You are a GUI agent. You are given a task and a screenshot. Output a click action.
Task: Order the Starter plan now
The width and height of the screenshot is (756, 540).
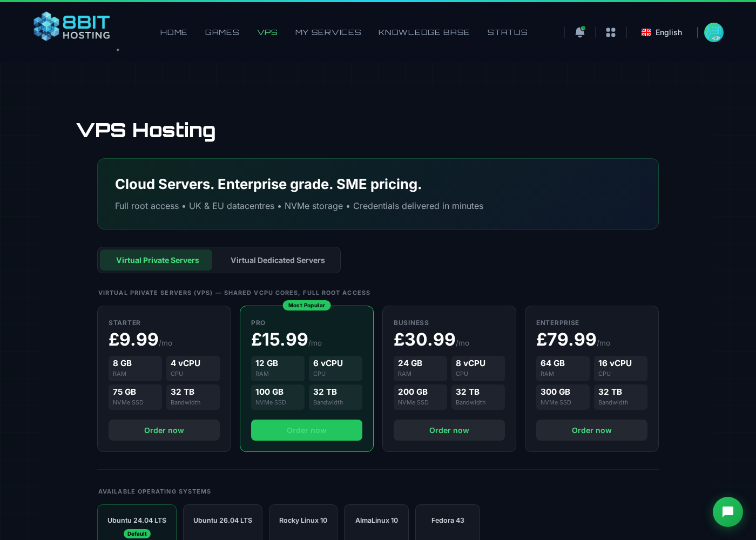pos(164,430)
